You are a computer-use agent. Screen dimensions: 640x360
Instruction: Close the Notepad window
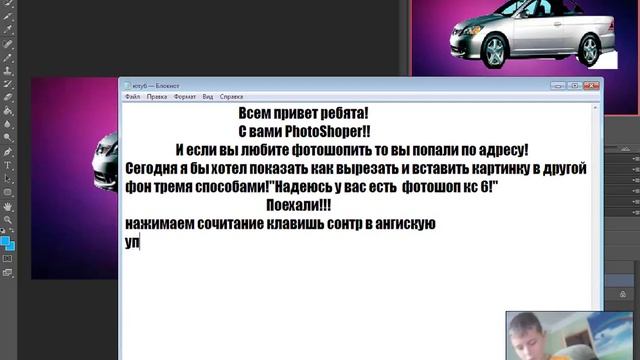(591, 86)
